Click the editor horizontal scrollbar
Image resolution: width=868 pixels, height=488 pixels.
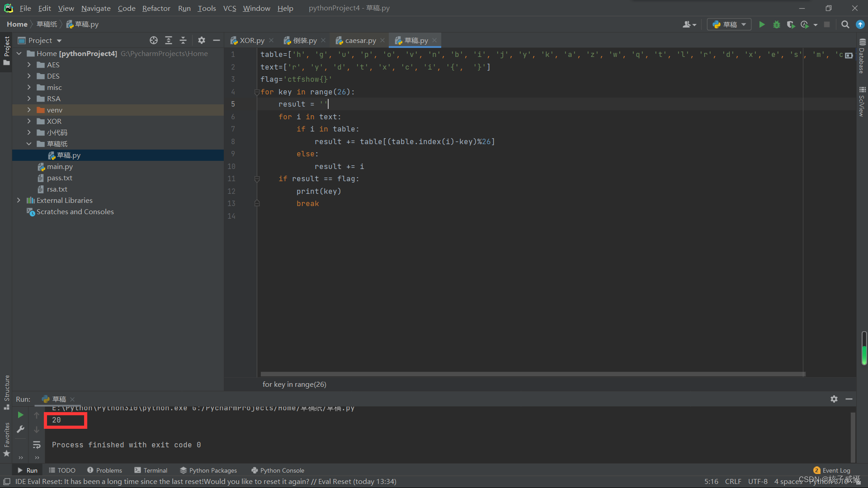pos(533,374)
